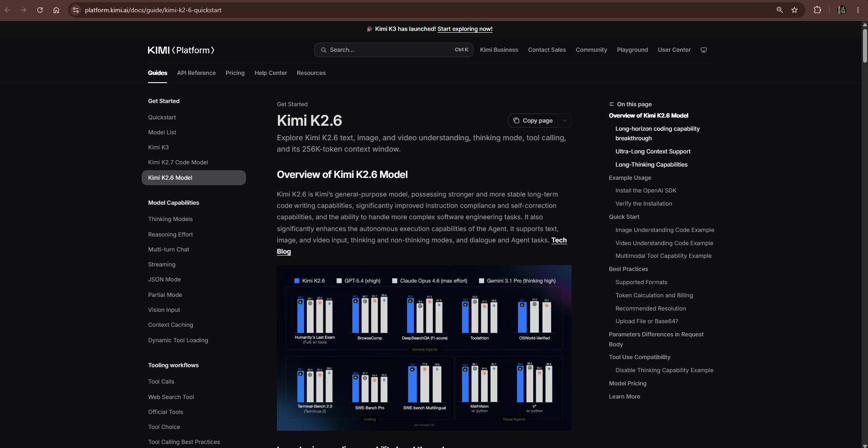Jump to Model Pricing section
This screenshot has width=868, height=448.
tap(627, 384)
